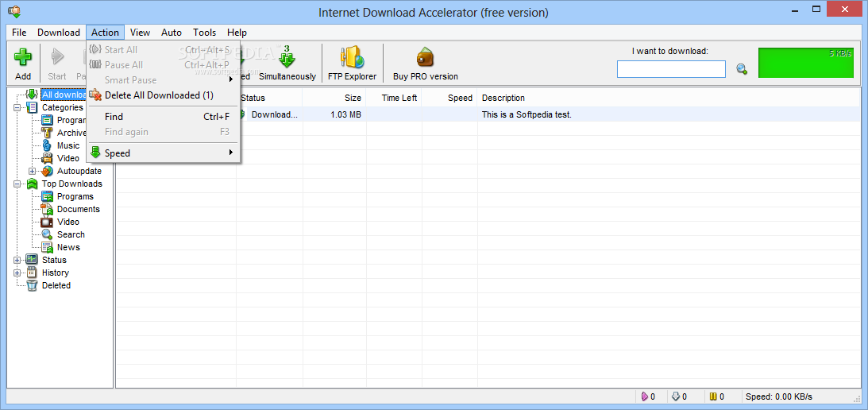Click the pink active downloads status bar icon

pos(644,396)
